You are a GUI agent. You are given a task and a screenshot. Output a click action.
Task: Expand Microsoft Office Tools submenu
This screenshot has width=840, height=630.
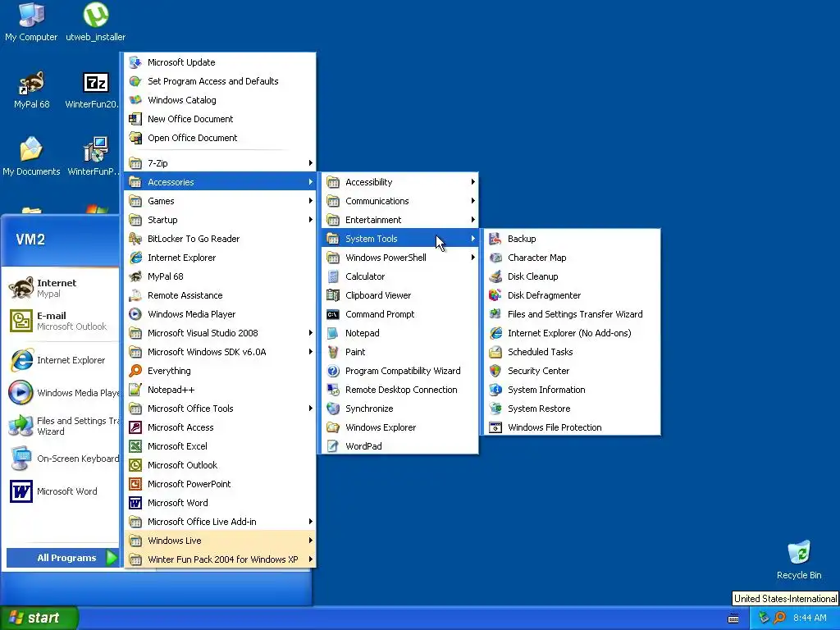click(x=220, y=409)
